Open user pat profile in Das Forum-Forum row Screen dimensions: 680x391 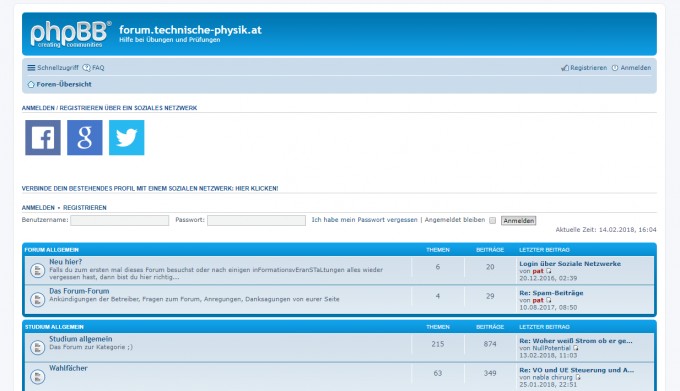pos(538,300)
